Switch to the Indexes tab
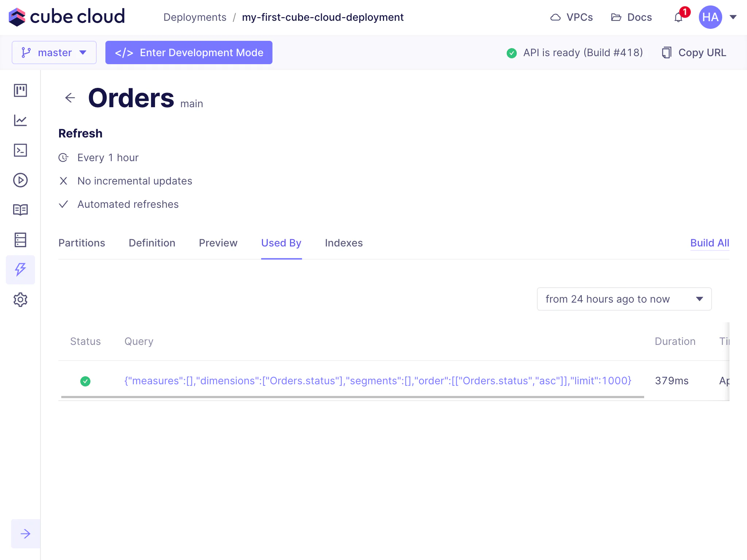 click(x=344, y=243)
